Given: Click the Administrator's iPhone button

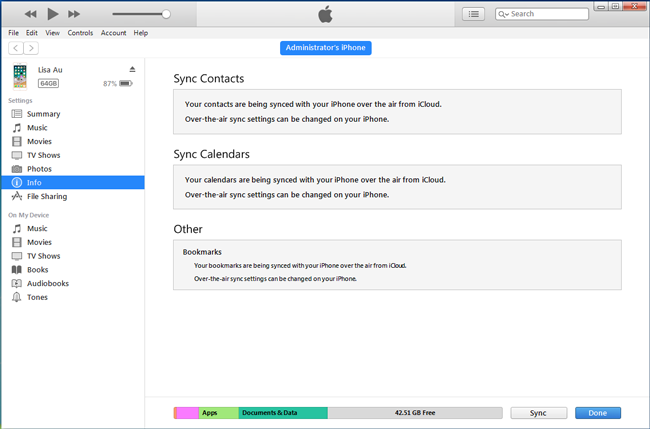Looking at the screenshot, I should [x=325, y=48].
